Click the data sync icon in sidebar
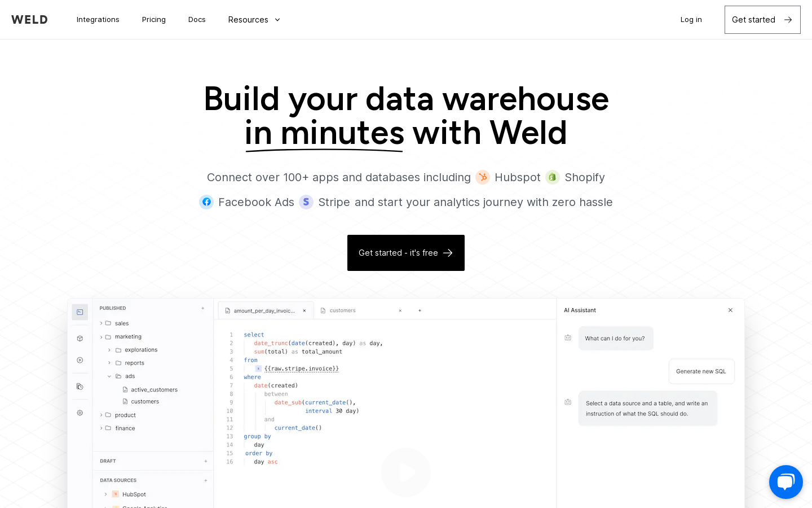The height and width of the screenshot is (508, 812). point(80,387)
